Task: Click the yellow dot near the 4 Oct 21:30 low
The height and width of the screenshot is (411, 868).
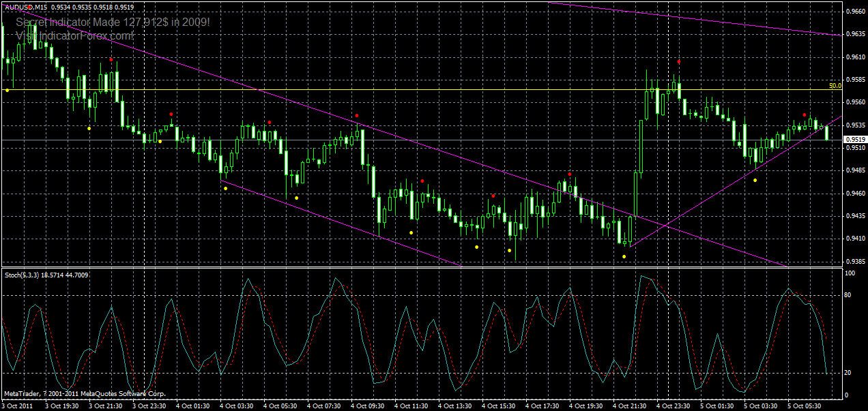Action: [x=624, y=256]
